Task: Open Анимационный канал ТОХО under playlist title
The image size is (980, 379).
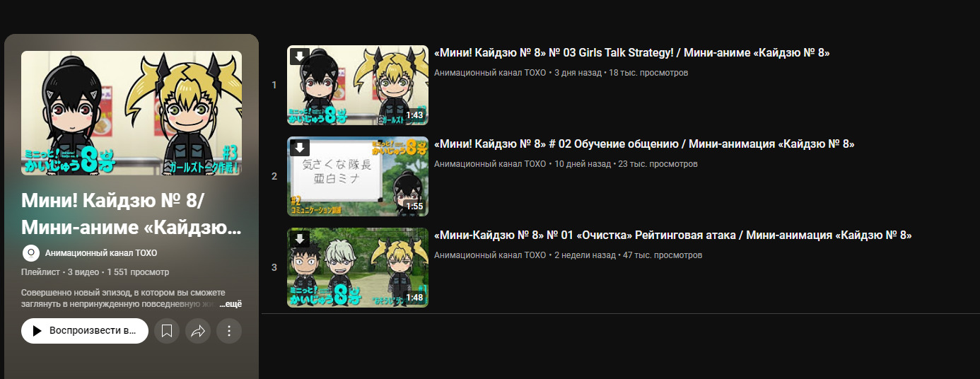Action: pos(101,253)
